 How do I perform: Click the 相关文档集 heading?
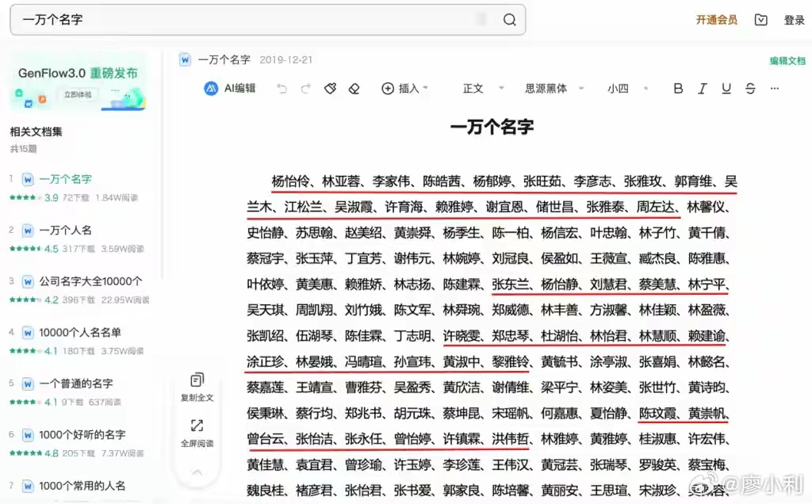point(36,132)
